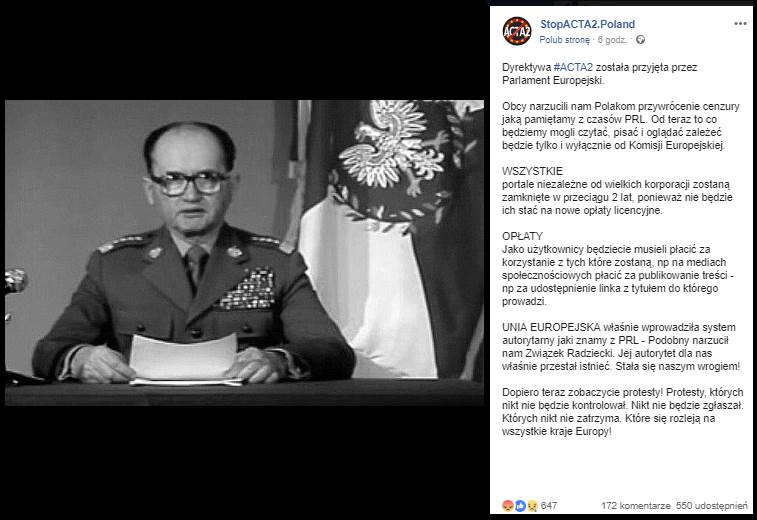Click the #ACTA2 hashtag
Image resolution: width=757 pixels, height=520 pixels.
pos(573,67)
